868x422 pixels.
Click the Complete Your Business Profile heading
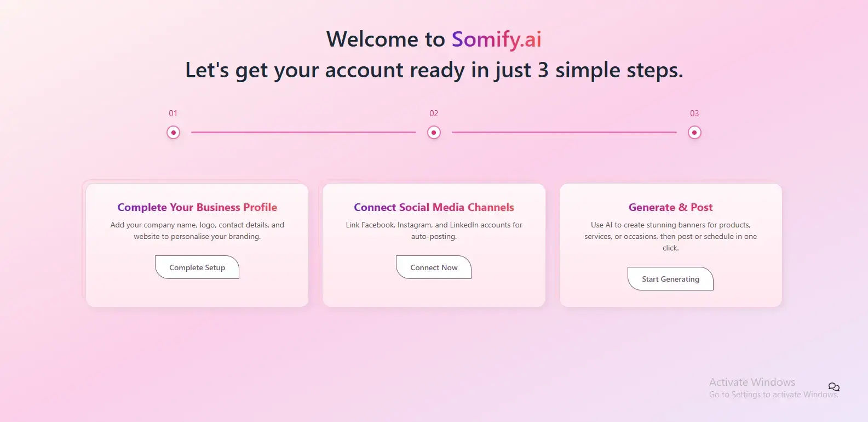pos(197,207)
